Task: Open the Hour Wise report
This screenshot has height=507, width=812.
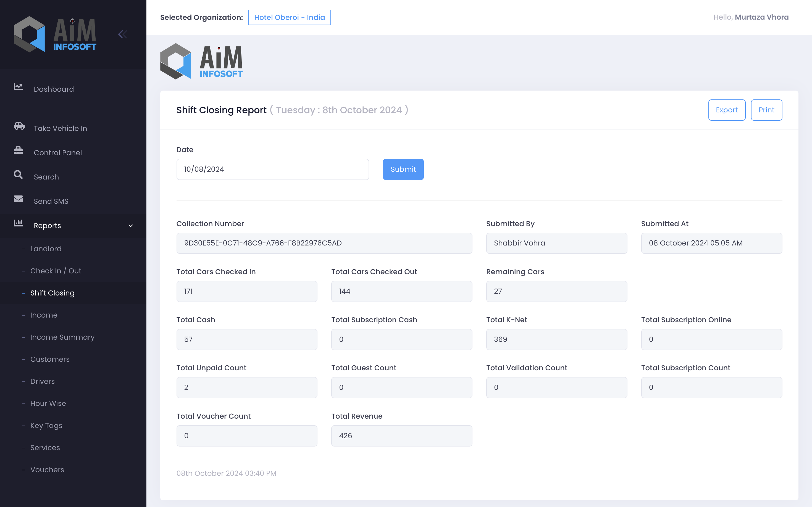Action: [73, 404]
